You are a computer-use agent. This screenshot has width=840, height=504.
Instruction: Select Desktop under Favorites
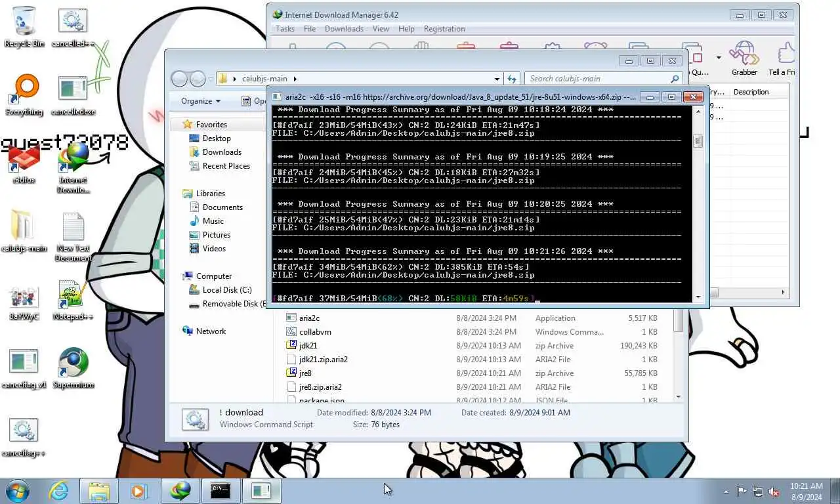[x=217, y=138]
